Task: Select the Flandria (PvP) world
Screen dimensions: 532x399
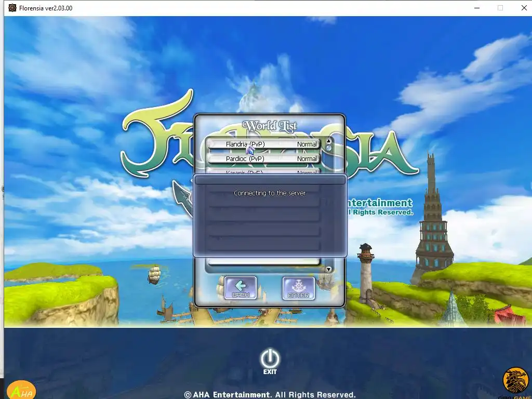Action: point(263,144)
